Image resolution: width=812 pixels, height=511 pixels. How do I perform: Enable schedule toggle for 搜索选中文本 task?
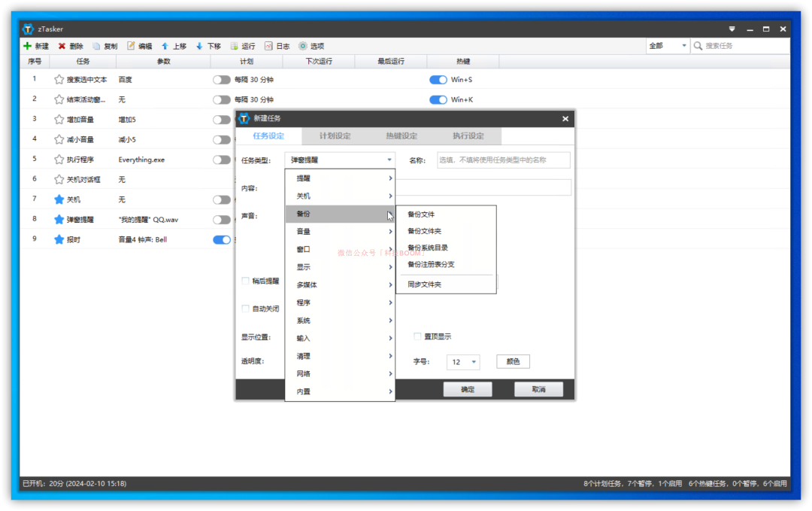pyautogui.click(x=221, y=80)
